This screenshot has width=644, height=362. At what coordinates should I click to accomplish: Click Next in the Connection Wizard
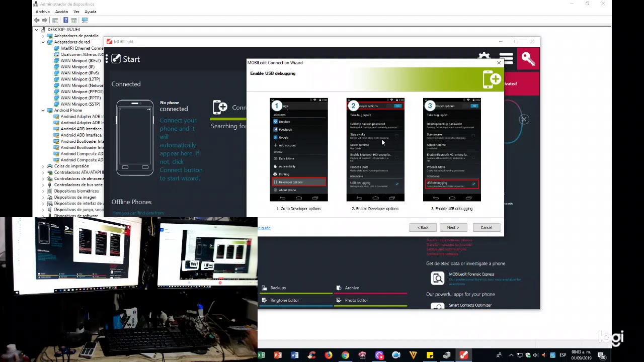(453, 228)
